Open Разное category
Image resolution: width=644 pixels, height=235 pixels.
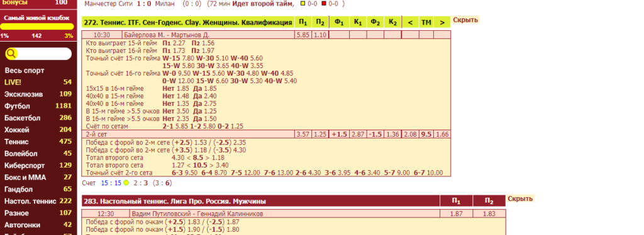pos(16,213)
